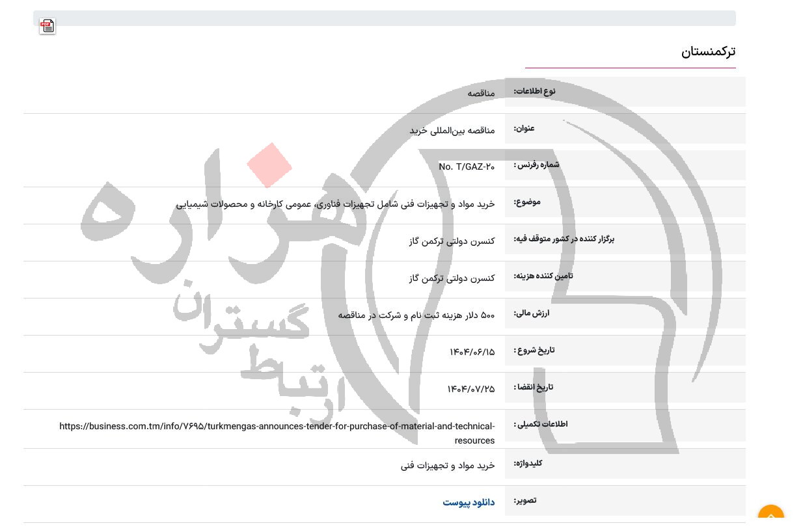Screen dimensions: 803x532
Task: Open the business.com.tm tender details URL
Action: [x=277, y=433]
